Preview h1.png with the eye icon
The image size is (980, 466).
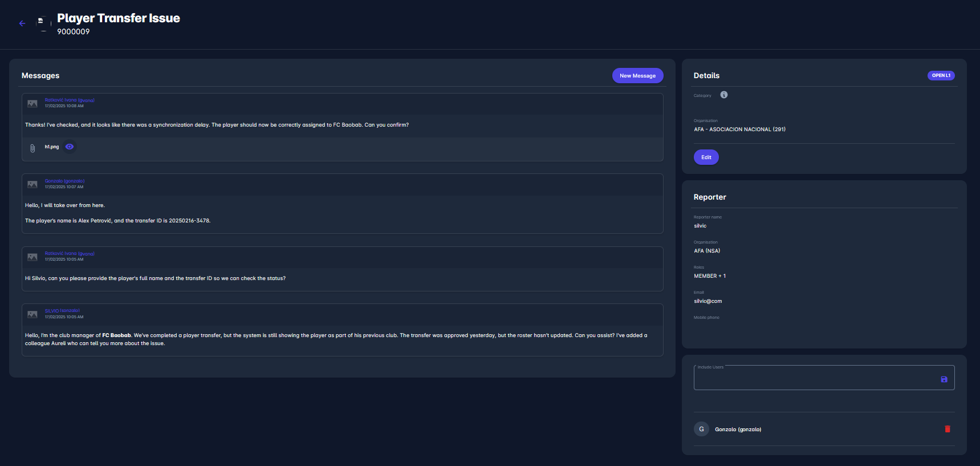(70, 147)
